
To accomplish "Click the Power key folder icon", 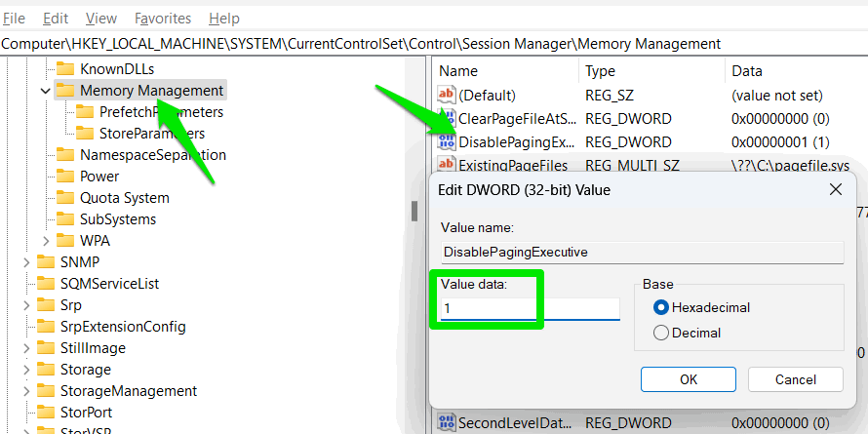I will point(65,177).
